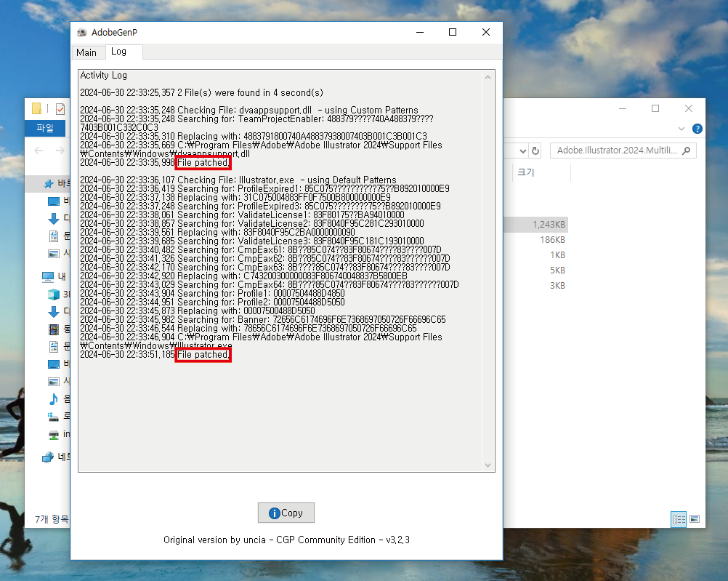Minimize the AdobeGenP window
This screenshot has width=728, height=581.
(x=420, y=32)
